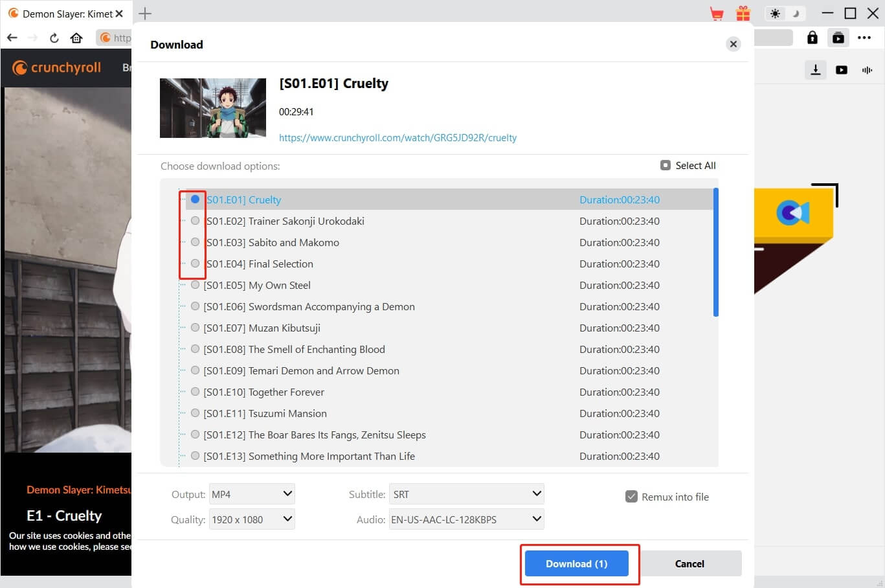Open the shopping cart icon
This screenshot has width=885, height=588.
pos(717,14)
